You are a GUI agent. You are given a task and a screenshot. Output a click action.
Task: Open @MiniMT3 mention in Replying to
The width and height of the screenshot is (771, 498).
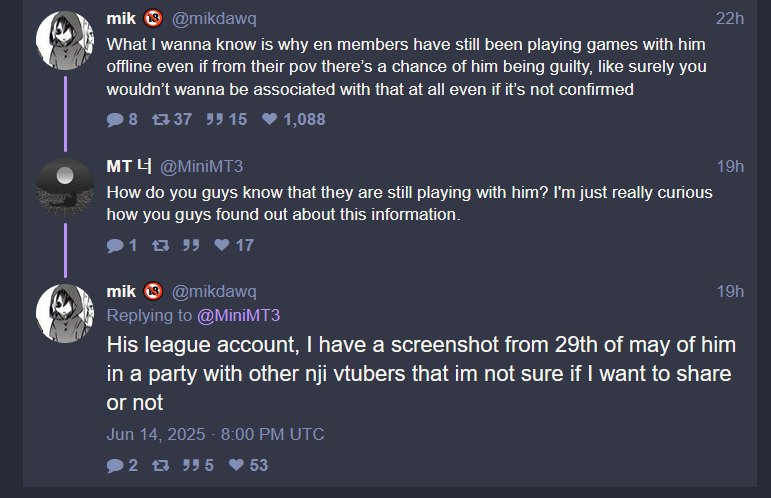(238, 315)
